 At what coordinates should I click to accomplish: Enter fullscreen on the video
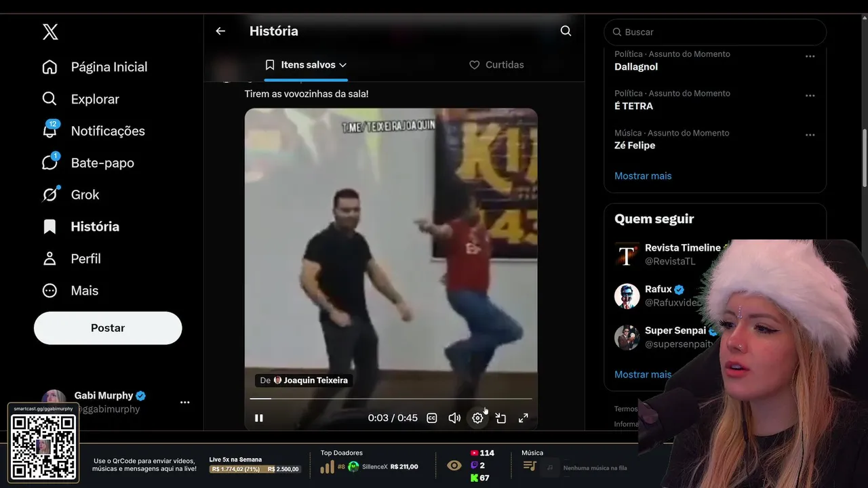(x=524, y=418)
